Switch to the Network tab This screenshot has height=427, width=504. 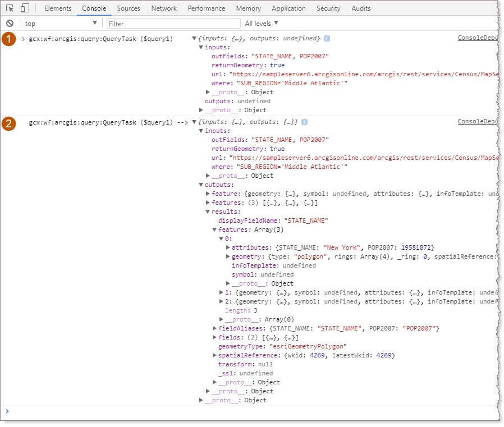(x=163, y=8)
